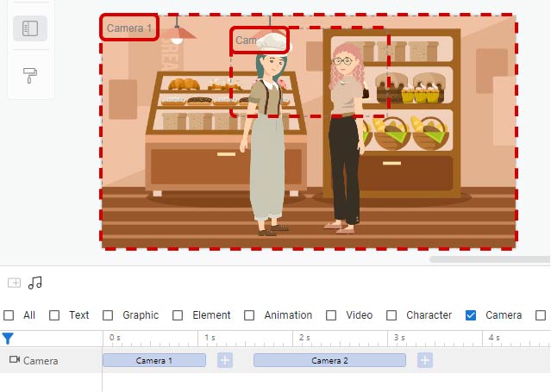Select the Camera 1 clip on the timeline
The image size is (551, 392).
tap(153, 360)
